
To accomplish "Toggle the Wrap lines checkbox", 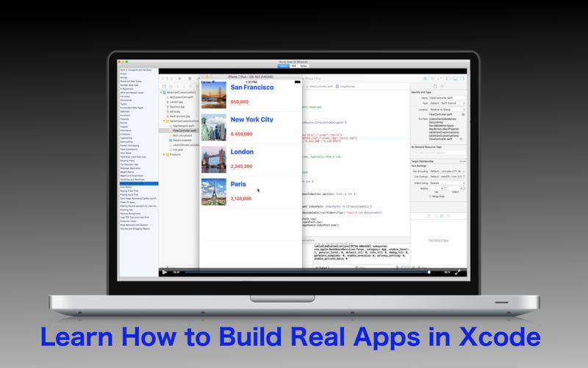I will pos(430,197).
